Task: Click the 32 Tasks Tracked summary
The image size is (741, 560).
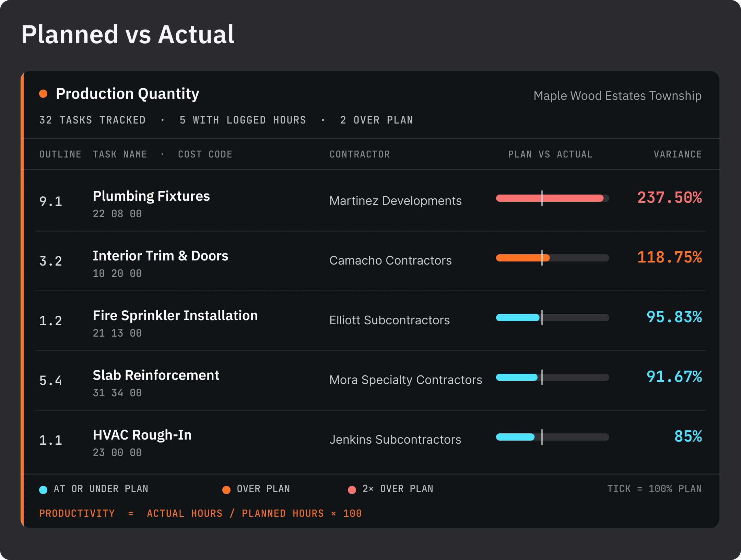Action: click(93, 120)
